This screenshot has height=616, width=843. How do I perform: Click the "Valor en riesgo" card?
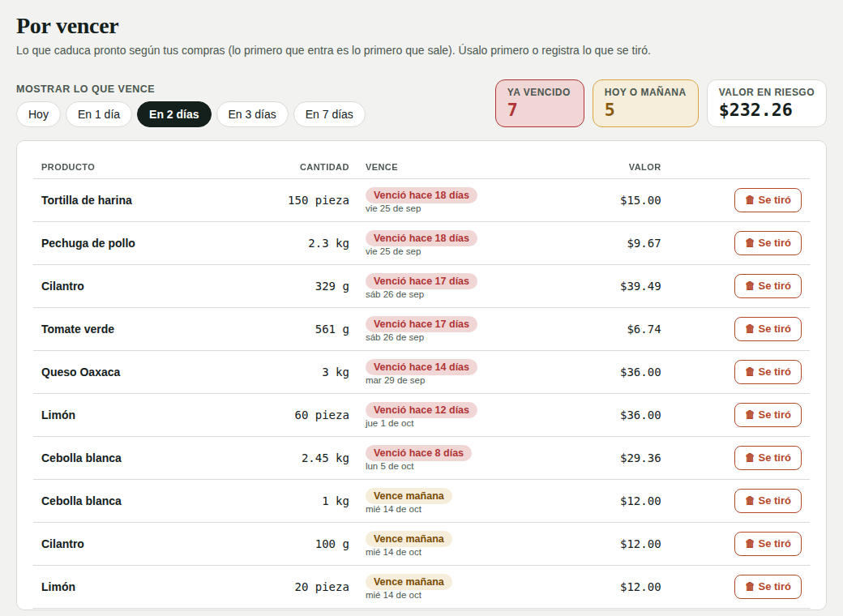click(x=766, y=103)
